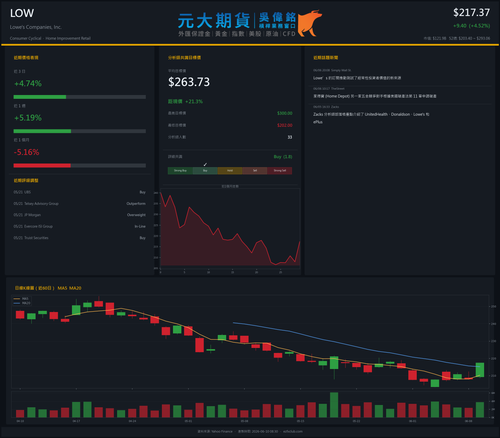Click the current price $217.37
Screen dimensions: 500x438
[471, 13]
